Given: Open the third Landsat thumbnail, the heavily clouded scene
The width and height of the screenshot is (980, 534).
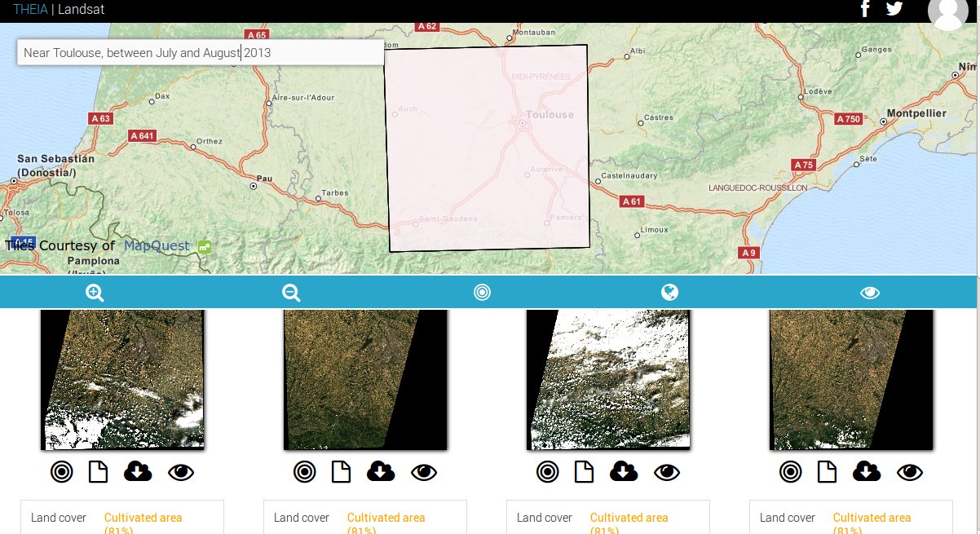Looking at the screenshot, I should tap(608, 379).
